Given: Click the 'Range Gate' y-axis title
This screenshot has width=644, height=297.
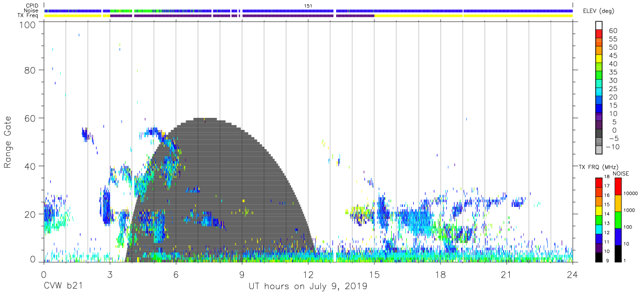Looking at the screenshot, I should click(x=8, y=142).
